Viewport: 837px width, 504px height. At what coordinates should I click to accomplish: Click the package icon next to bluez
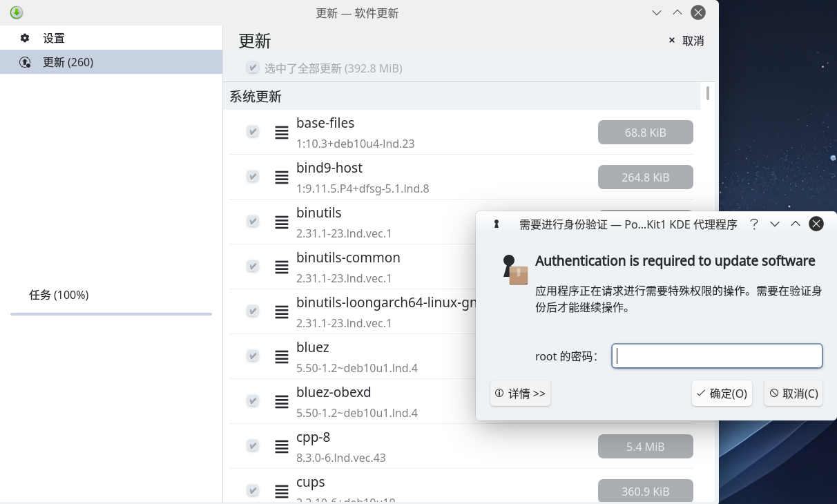point(282,357)
